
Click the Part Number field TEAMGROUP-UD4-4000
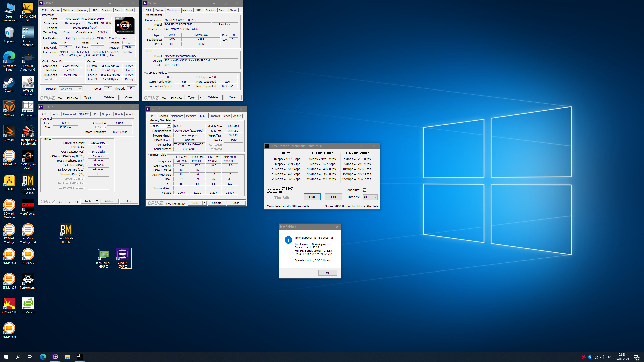[x=189, y=145]
